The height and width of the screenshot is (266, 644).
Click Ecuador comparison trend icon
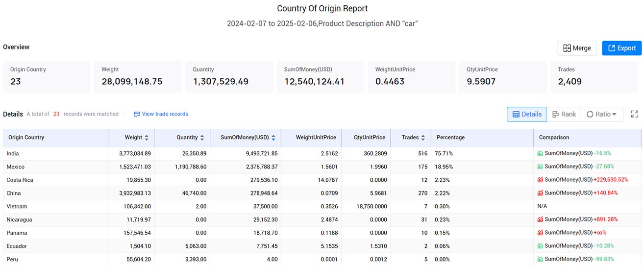540,246
